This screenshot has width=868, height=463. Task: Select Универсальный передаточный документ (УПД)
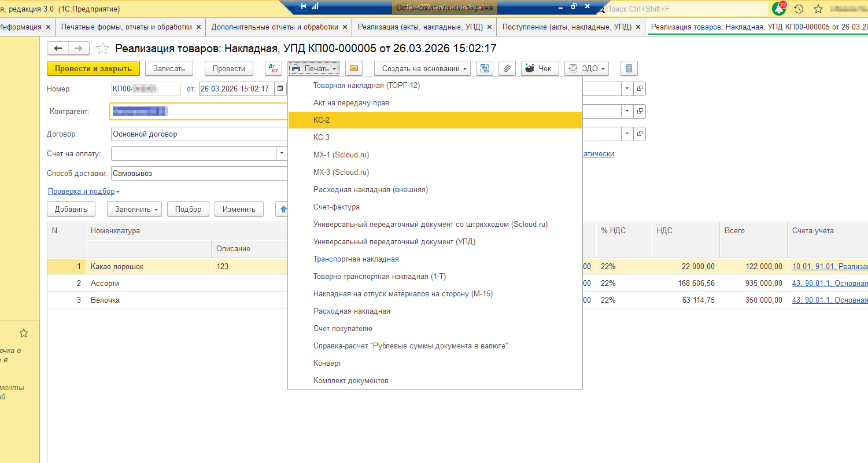(x=435, y=241)
